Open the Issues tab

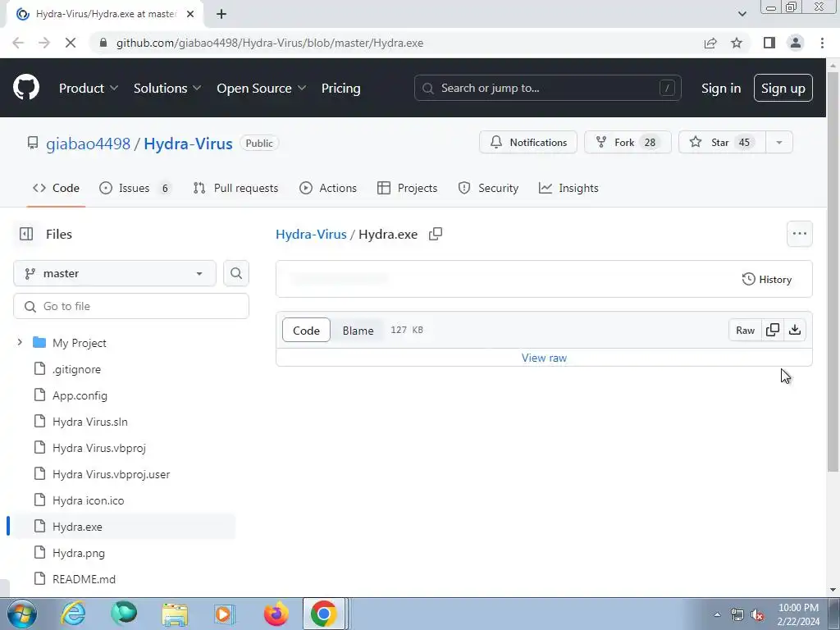(x=135, y=188)
